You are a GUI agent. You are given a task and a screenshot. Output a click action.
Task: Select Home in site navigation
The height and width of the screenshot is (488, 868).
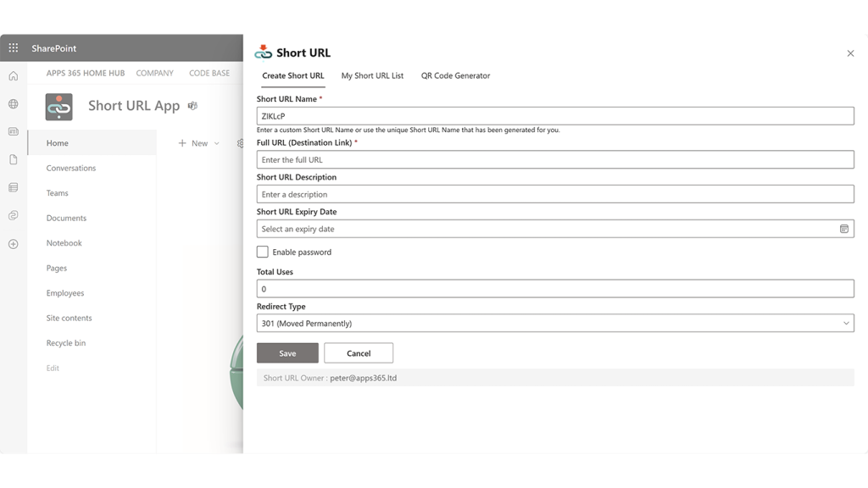pyautogui.click(x=92, y=142)
